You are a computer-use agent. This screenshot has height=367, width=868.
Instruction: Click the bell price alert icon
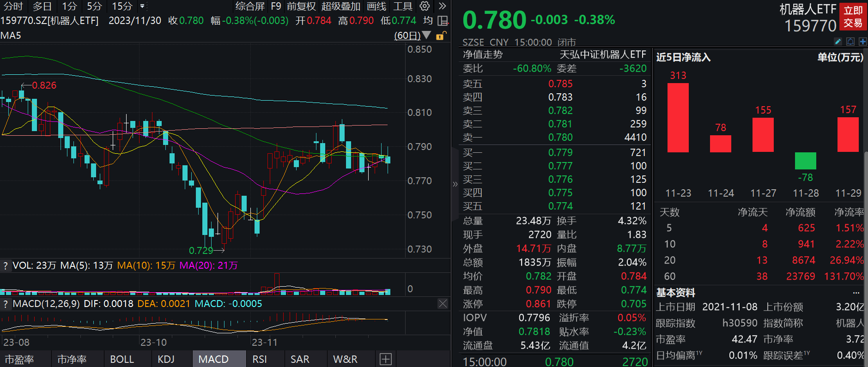pos(850,42)
